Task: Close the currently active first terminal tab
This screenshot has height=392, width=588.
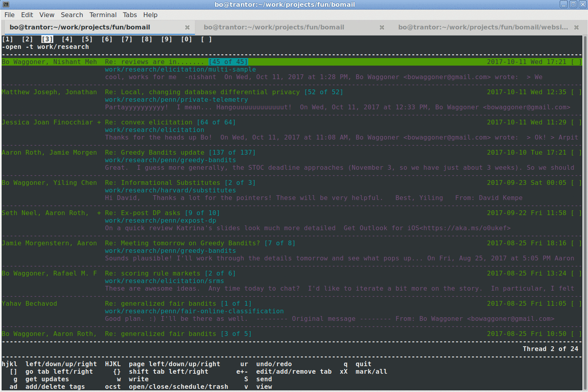Action: (187, 27)
